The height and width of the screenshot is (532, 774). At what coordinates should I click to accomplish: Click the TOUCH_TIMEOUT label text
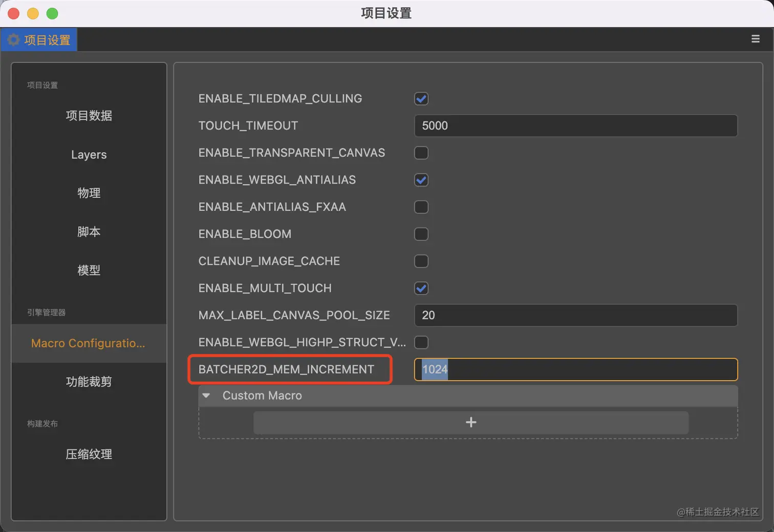248,126
